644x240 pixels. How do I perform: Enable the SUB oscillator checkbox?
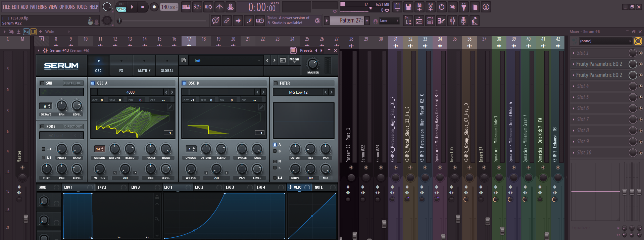point(42,83)
